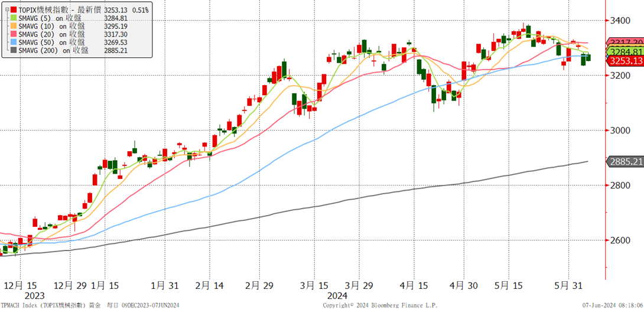This screenshot has width=644, height=309.
Task: Click the 3317.30 value in the legend
Action: click(x=115, y=34)
